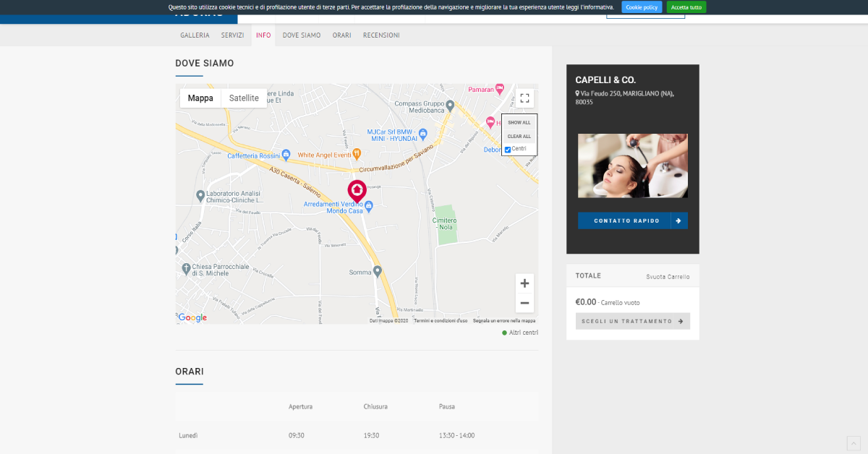
Task: Select the White Angel Eventi restaurant marker
Action: pos(357,155)
